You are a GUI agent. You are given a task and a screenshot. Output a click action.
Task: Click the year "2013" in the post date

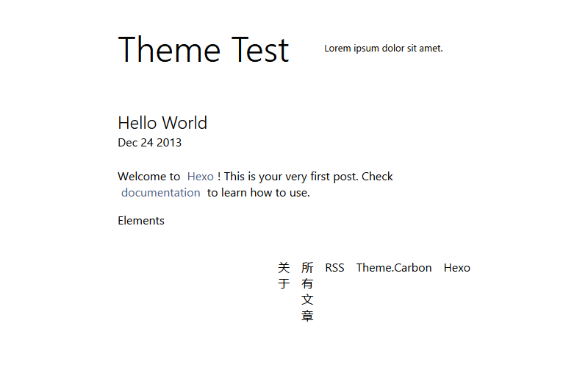(x=169, y=143)
